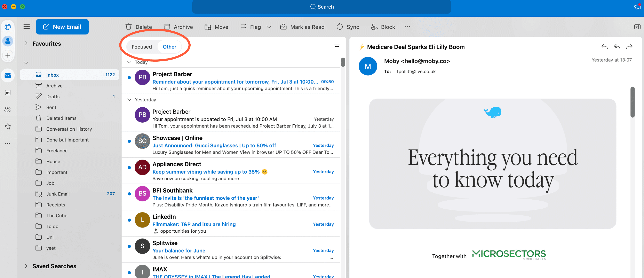The image size is (644, 278).
Task: Open the yeet folder
Action: (70, 248)
